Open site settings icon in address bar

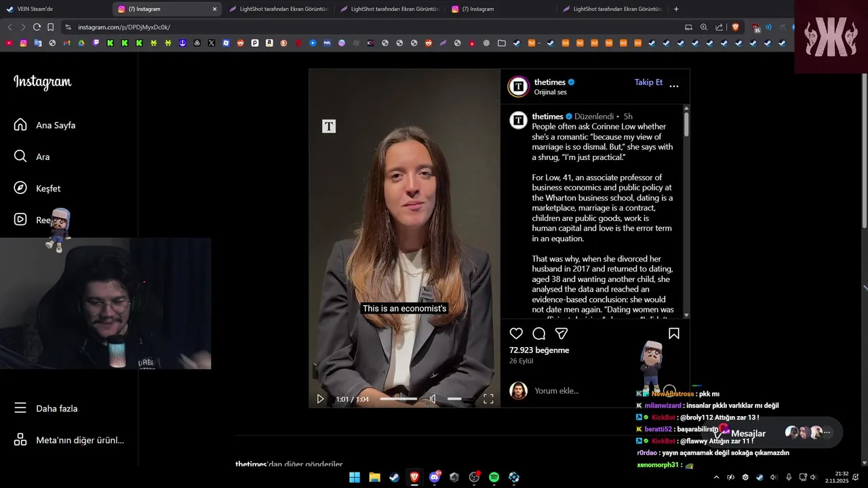pos(68,27)
